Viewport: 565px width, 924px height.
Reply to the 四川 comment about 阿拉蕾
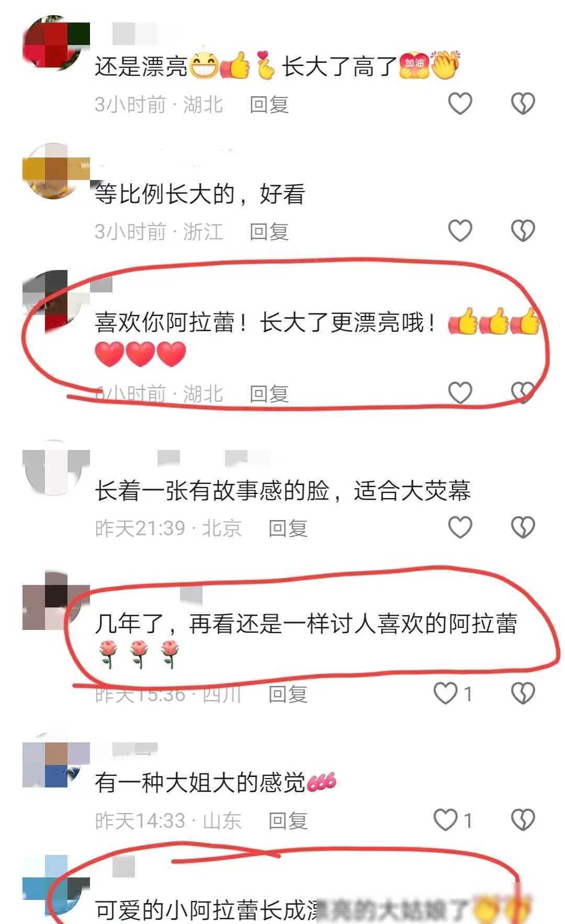click(288, 694)
